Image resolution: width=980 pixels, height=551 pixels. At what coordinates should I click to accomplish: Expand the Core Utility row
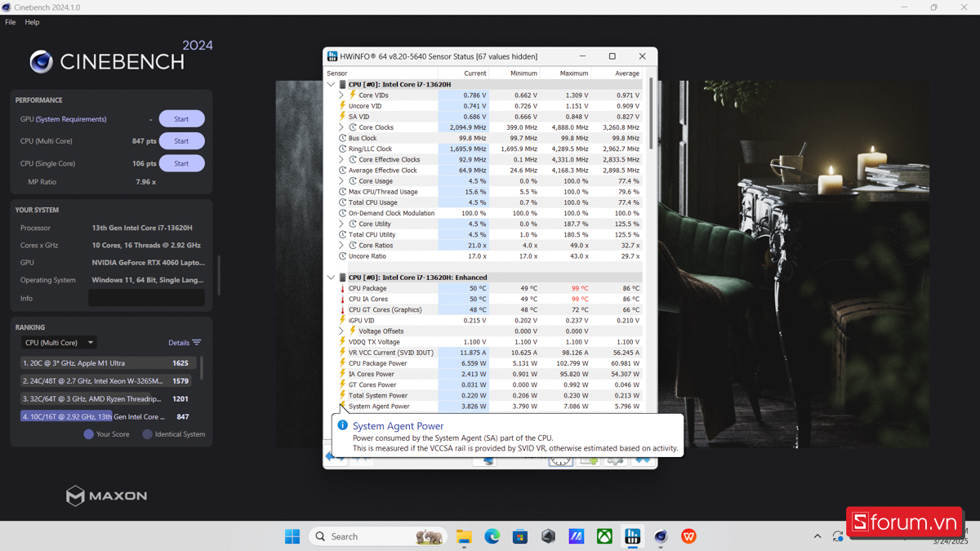tap(341, 224)
